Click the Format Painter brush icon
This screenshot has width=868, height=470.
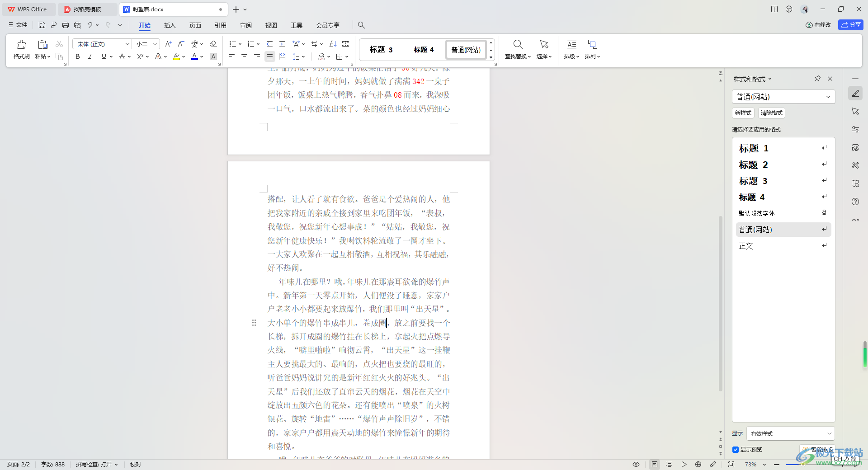[x=21, y=44]
